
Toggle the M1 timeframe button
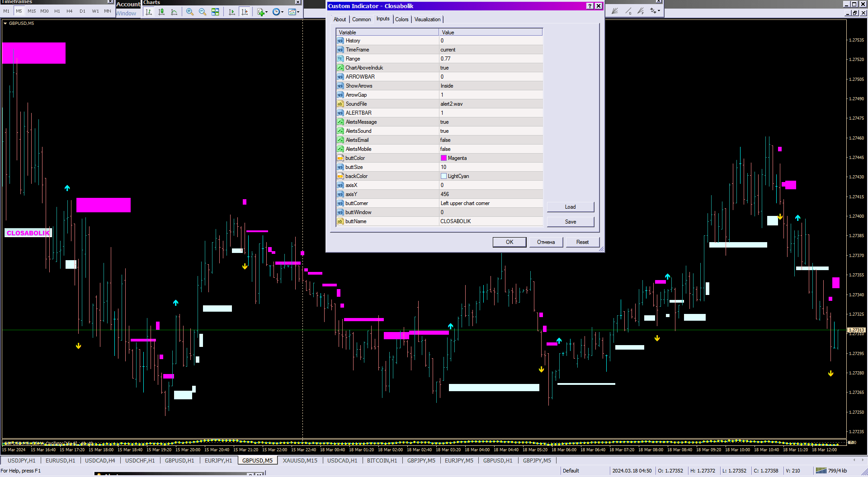6,11
